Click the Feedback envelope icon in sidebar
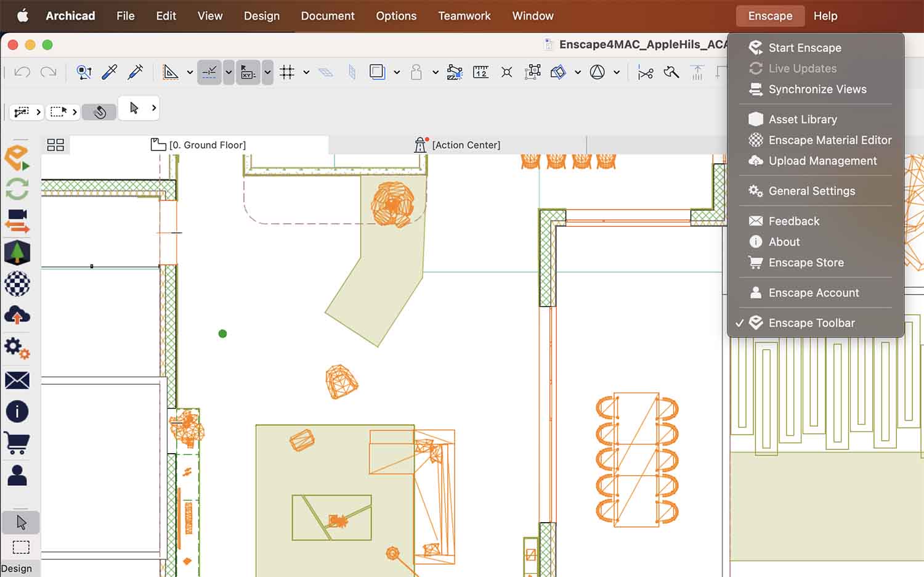The height and width of the screenshot is (577, 924). pyautogui.click(x=17, y=380)
